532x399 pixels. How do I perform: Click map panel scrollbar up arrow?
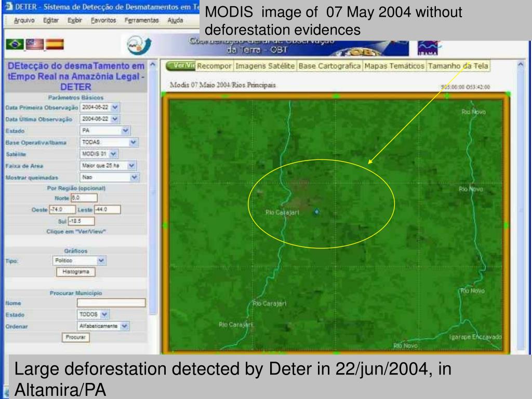pos(521,64)
